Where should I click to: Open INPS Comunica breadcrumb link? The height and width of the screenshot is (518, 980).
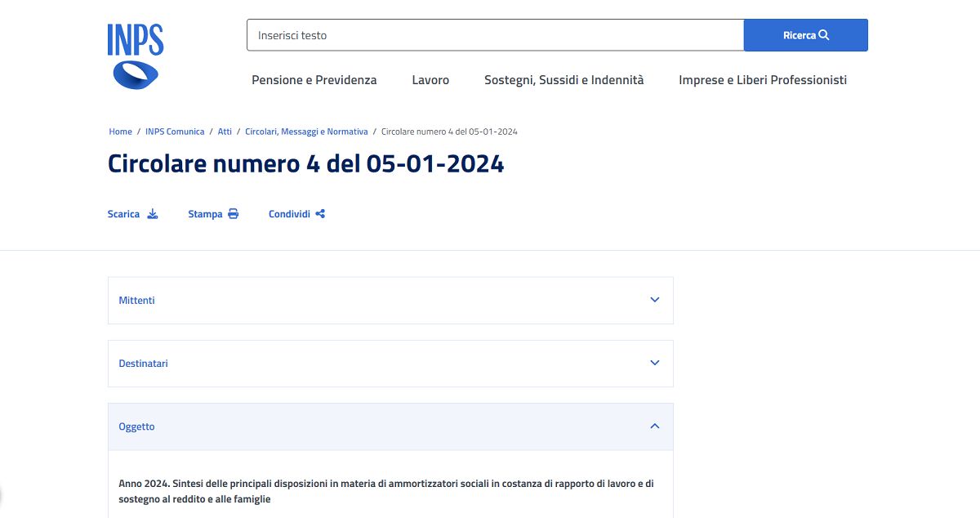coord(175,132)
